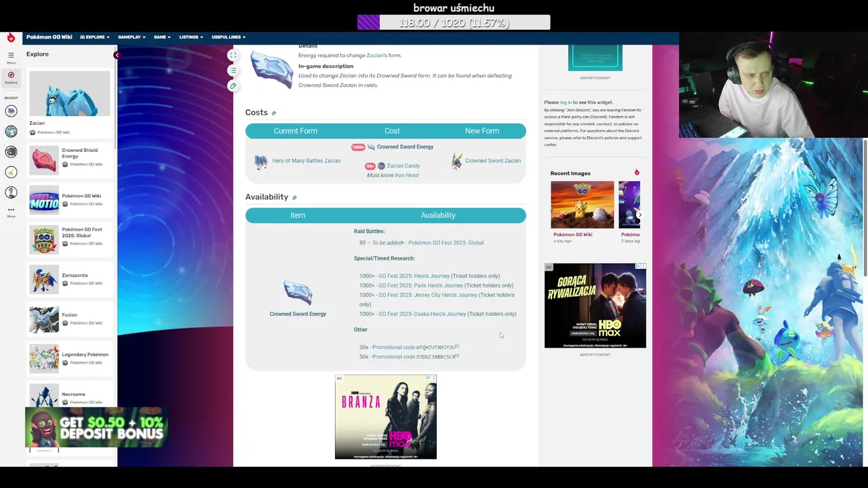Viewport: 868px width, 488px height.
Task: Advance Recent Images carousel arrow
Action: click(639, 214)
